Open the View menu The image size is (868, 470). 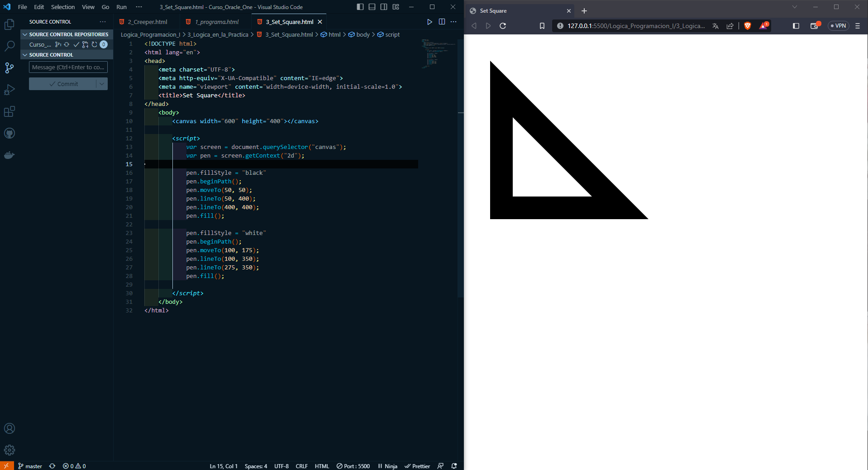(x=88, y=7)
